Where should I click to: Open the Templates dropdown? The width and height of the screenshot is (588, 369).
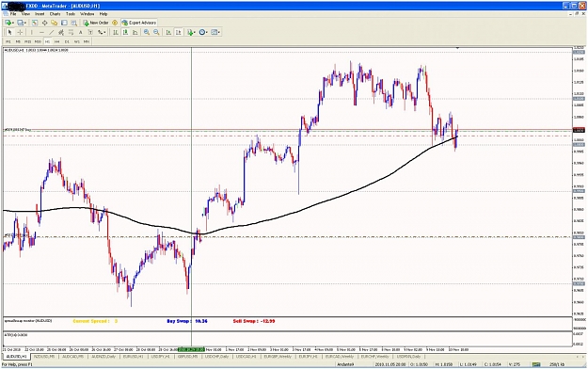pos(215,32)
